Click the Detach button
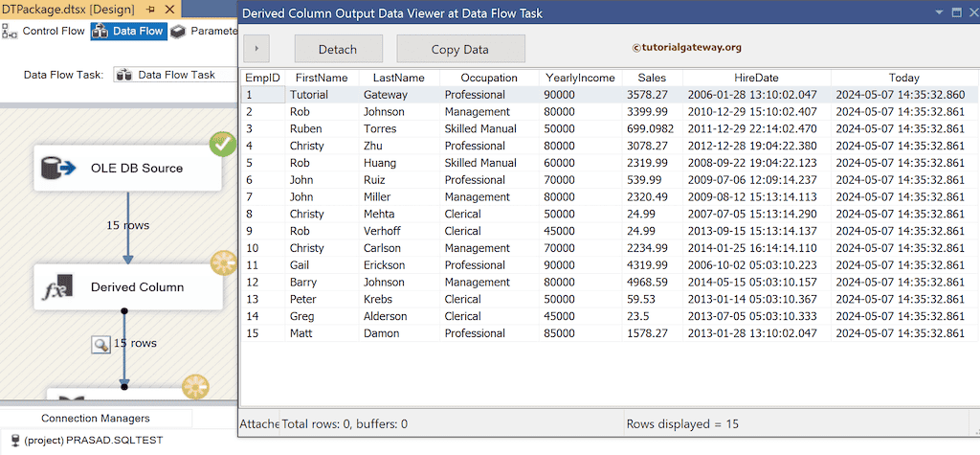980x455 pixels. [x=338, y=49]
